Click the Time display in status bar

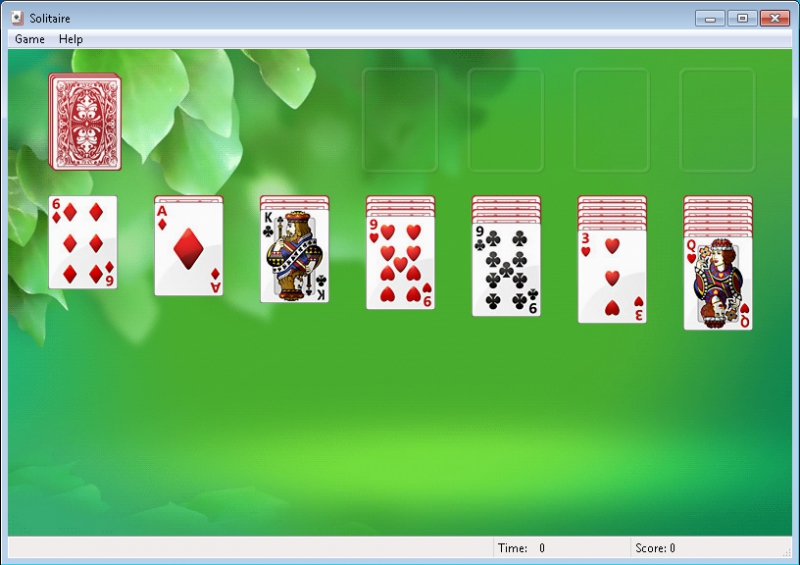[x=524, y=548]
